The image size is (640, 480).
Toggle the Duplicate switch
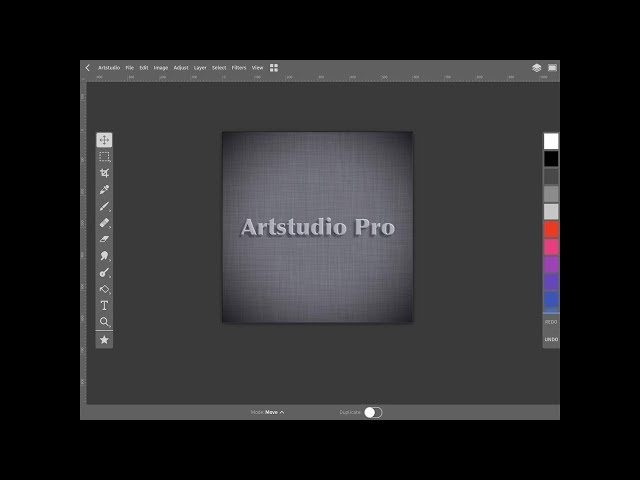[x=373, y=412]
